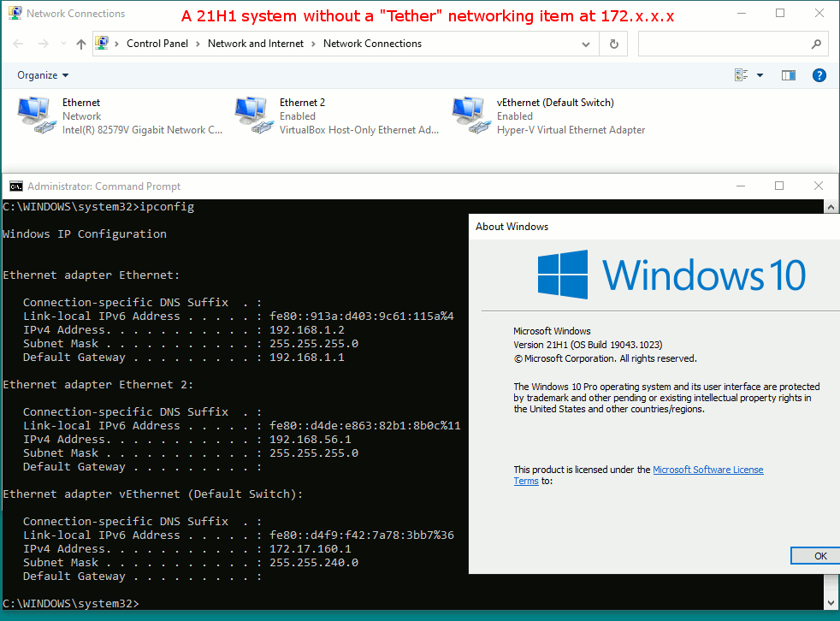Image resolution: width=840 pixels, height=621 pixels.
Task: Click the Back arrow in Network Connections
Action: [x=18, y=44]
